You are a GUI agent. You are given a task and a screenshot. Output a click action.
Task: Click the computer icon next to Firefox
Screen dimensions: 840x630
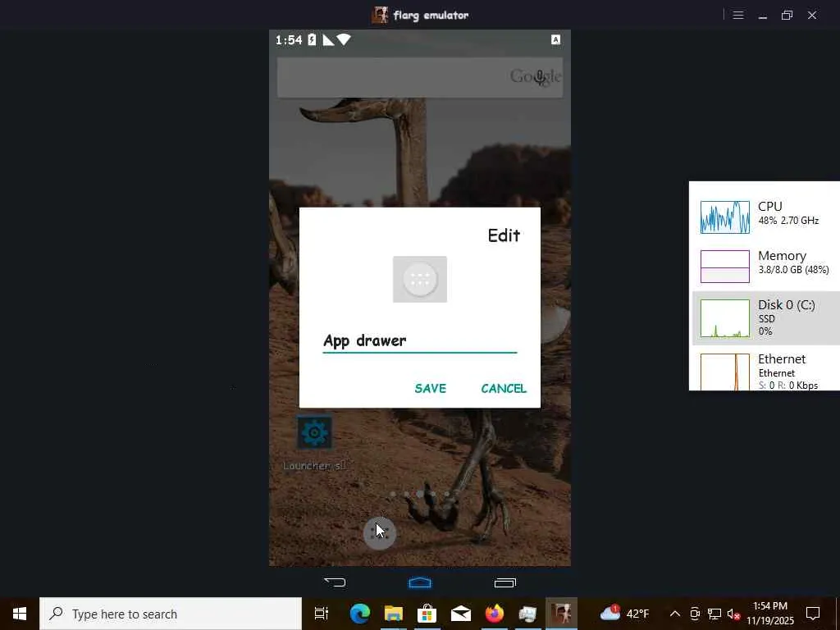point(527,614)
